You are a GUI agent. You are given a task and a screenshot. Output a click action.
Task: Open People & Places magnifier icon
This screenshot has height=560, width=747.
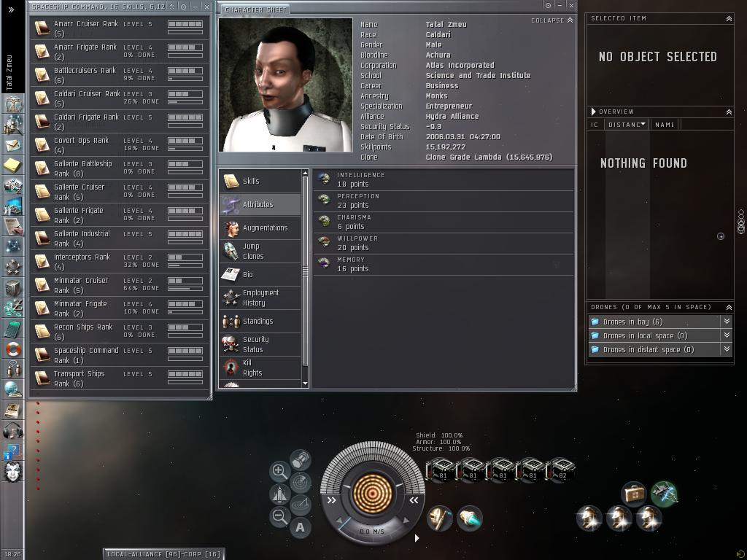(13, 125)
